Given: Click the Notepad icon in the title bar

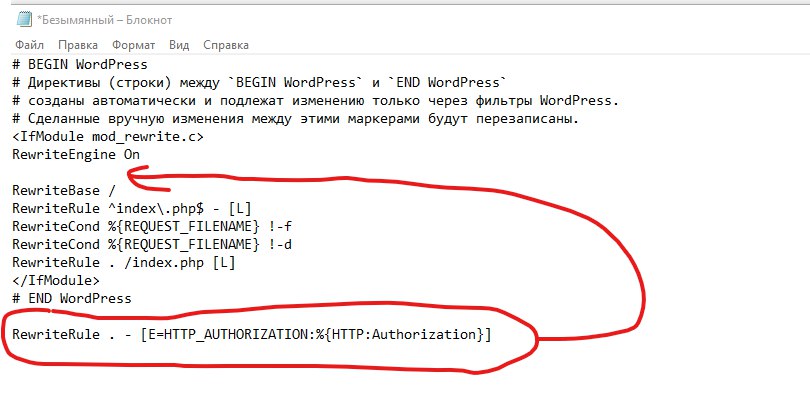Looking at the screenshot, I should tap(24, 20).
